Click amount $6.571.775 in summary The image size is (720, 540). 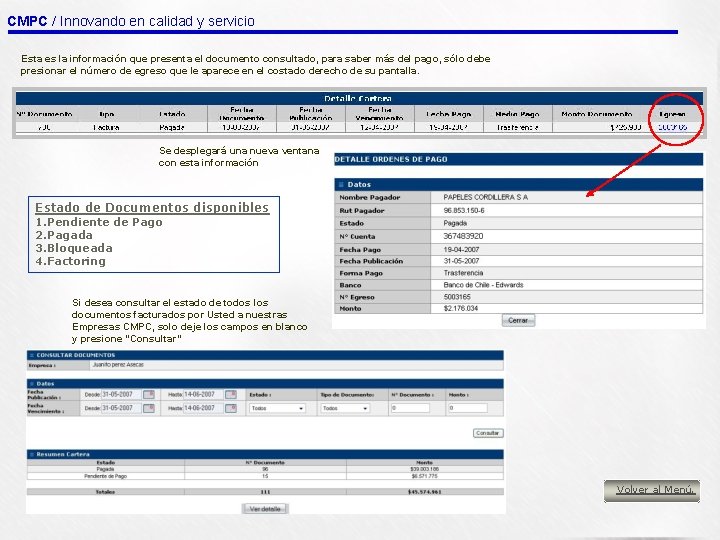pos(424,476)
